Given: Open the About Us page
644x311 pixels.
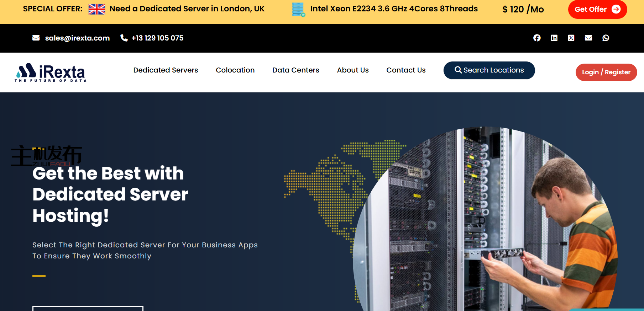Looking at the screenshot, I should [352, 70].
